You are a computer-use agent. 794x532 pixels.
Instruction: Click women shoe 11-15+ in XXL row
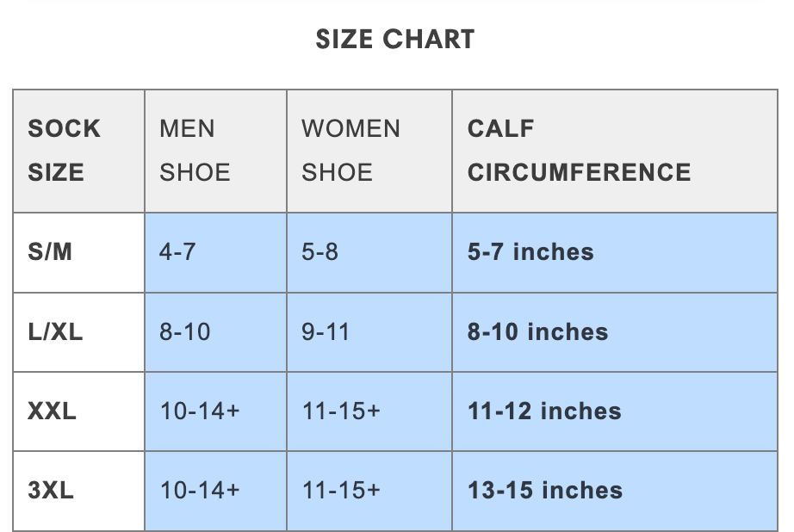pos(341,411)
